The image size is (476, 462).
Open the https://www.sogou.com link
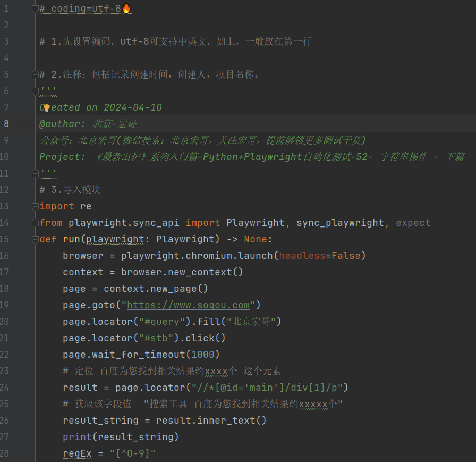click(x=188, y=305)
